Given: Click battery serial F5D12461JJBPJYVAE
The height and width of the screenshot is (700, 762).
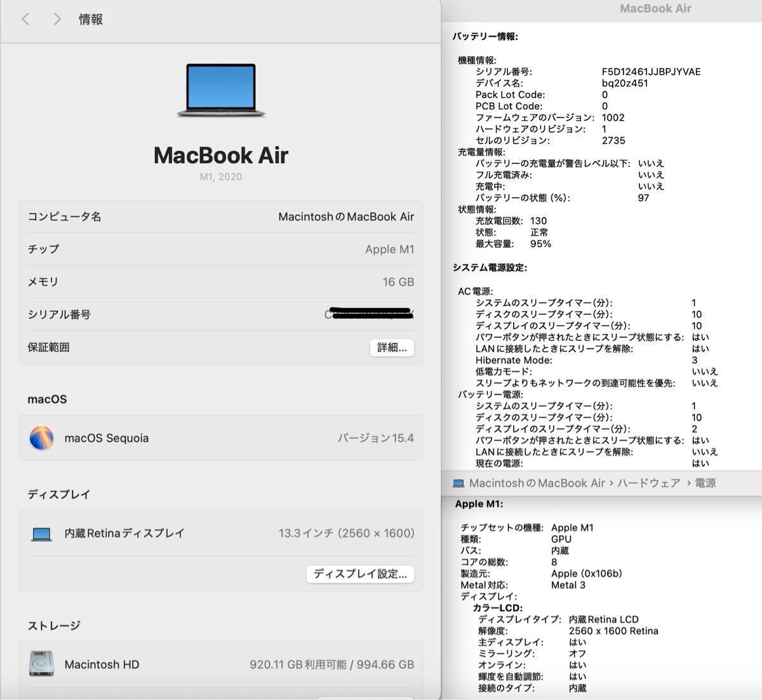Looking at the screenshot, I should [652, 72].
